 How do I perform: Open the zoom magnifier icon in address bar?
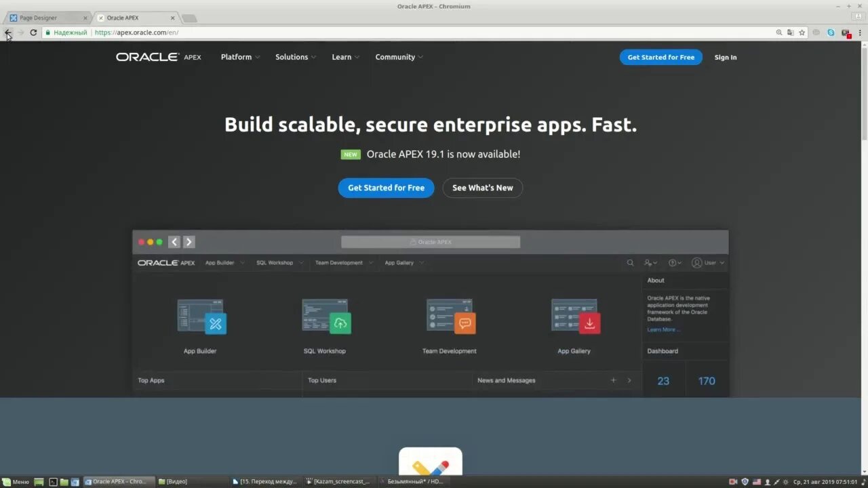click(x=779, y=32)
